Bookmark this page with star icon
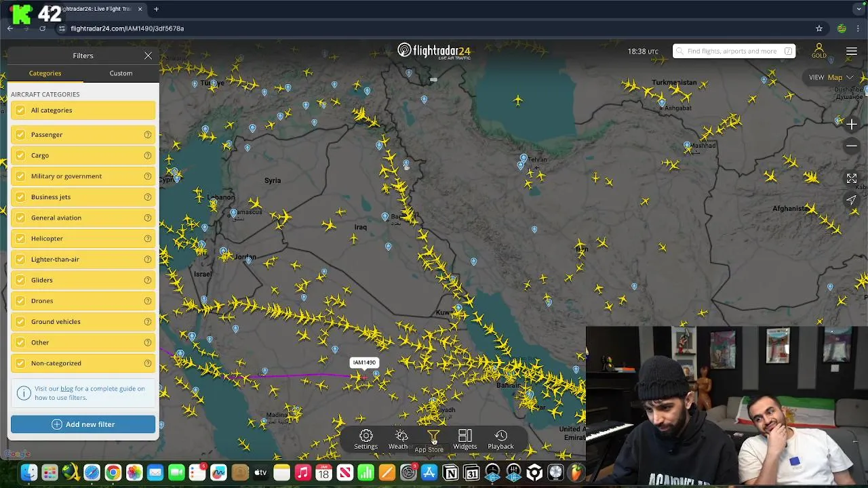 click(819, 28)
